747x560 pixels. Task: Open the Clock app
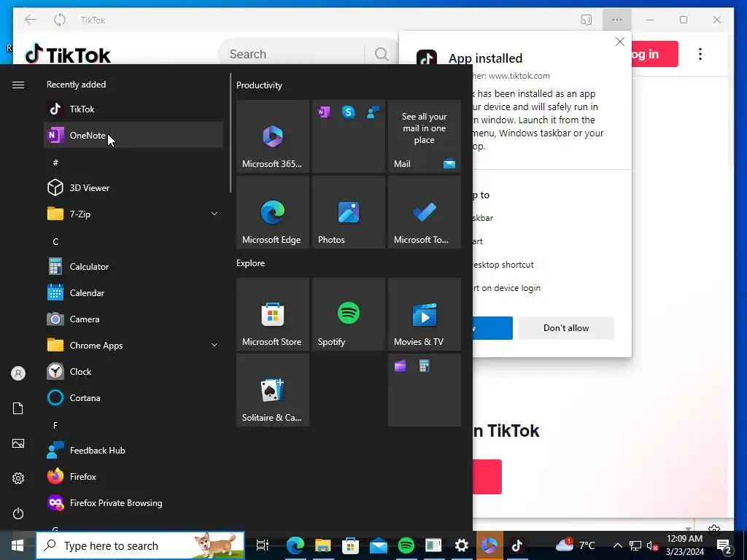pos(133,371)
